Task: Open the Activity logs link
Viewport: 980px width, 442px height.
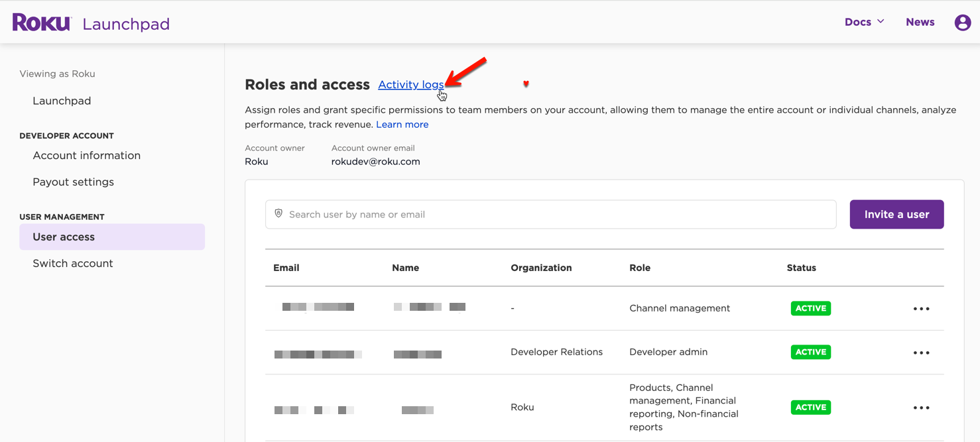Action: [410, 85]
